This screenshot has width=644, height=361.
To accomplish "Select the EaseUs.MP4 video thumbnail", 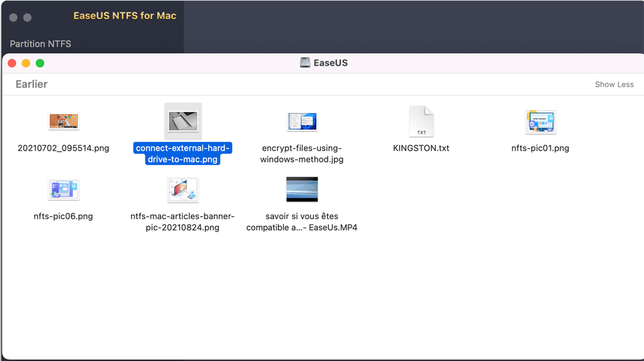I will (x=301, y=190).
